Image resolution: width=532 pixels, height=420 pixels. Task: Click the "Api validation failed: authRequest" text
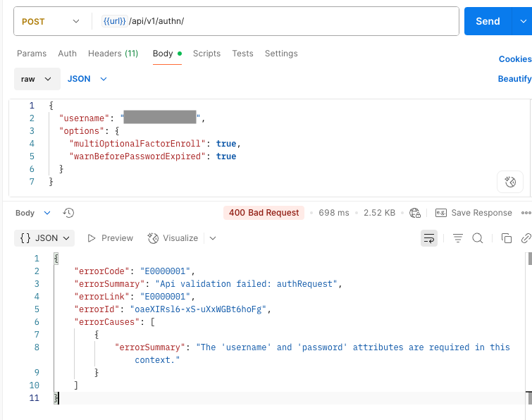click(x=246, y=284)
